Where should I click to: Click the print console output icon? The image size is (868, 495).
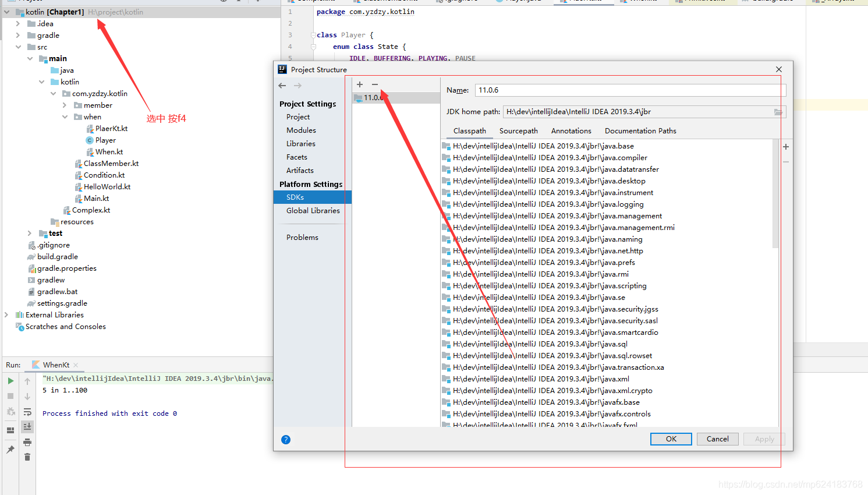pos(27,441)
